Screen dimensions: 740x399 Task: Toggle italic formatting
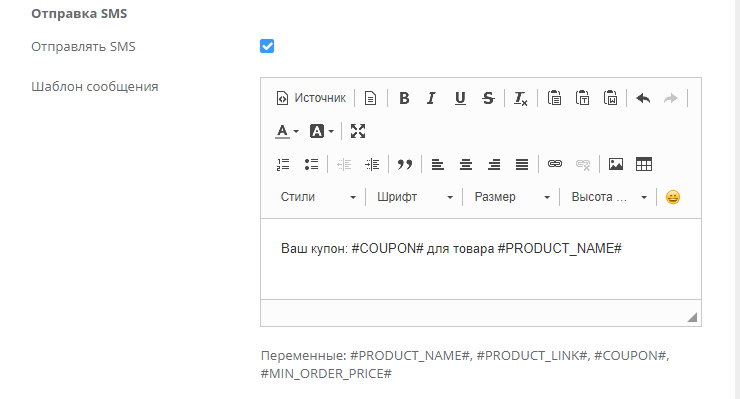(x=431, y=98)
